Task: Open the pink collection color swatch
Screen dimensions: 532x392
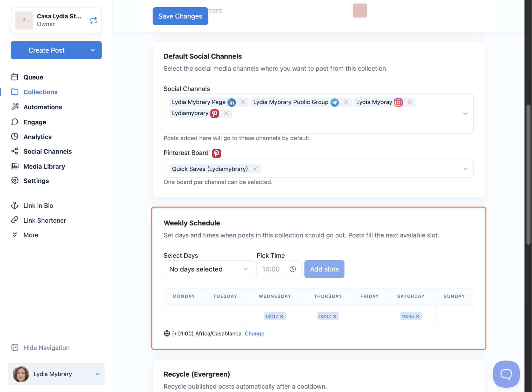Action: click(360, 10)
